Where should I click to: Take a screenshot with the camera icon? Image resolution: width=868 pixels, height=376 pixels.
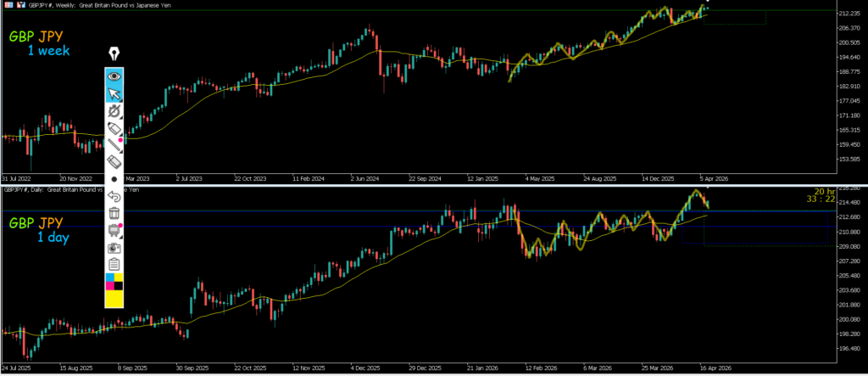pos(114,247)
